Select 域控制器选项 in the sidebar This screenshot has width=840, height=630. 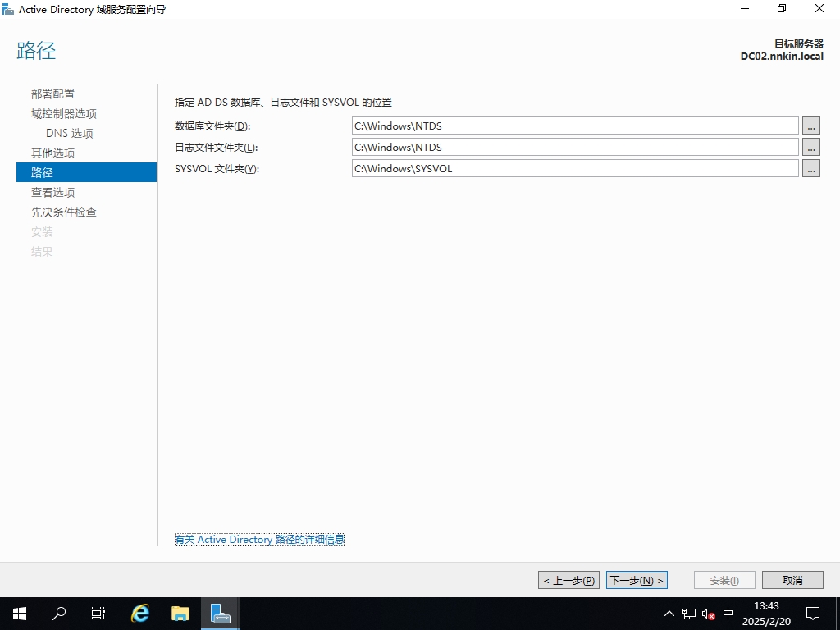point(64,113)
